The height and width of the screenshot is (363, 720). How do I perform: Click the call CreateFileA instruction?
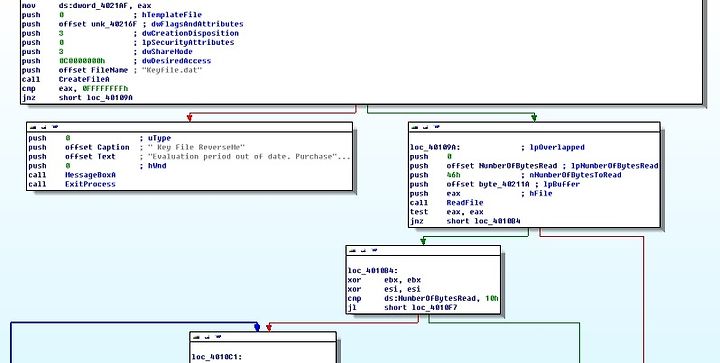point(65,79)
